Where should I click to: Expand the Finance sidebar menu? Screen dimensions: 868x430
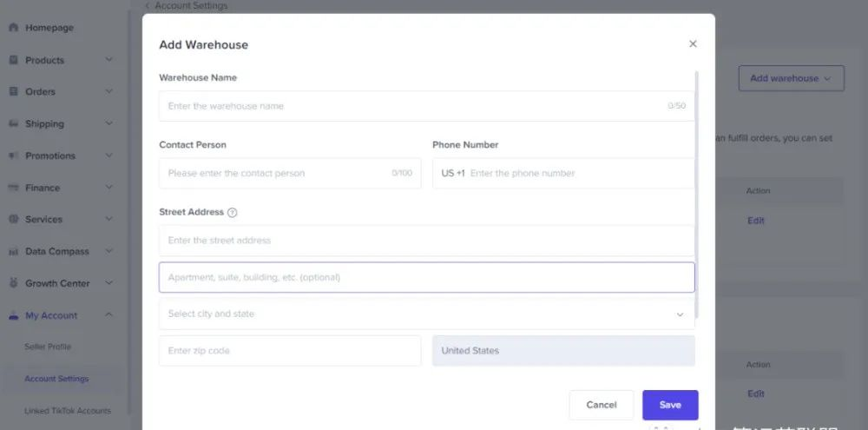(x=108, y=188)
